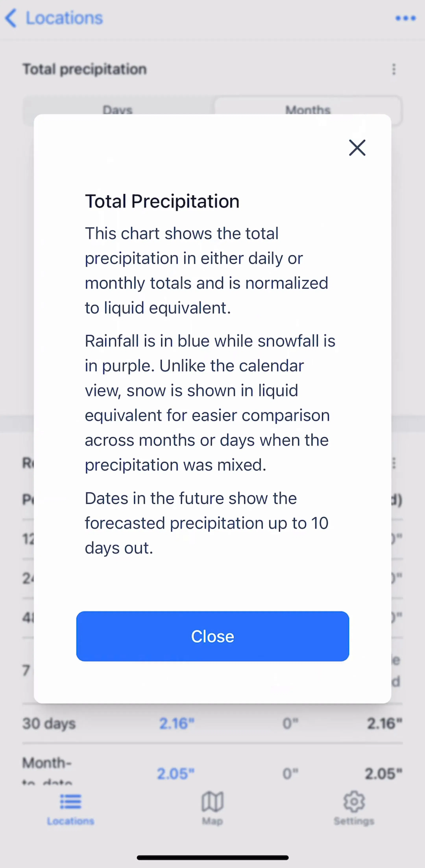Screen dimensions: 425x868
Task: Open the Settings gear tab
Action: point(354,801)
